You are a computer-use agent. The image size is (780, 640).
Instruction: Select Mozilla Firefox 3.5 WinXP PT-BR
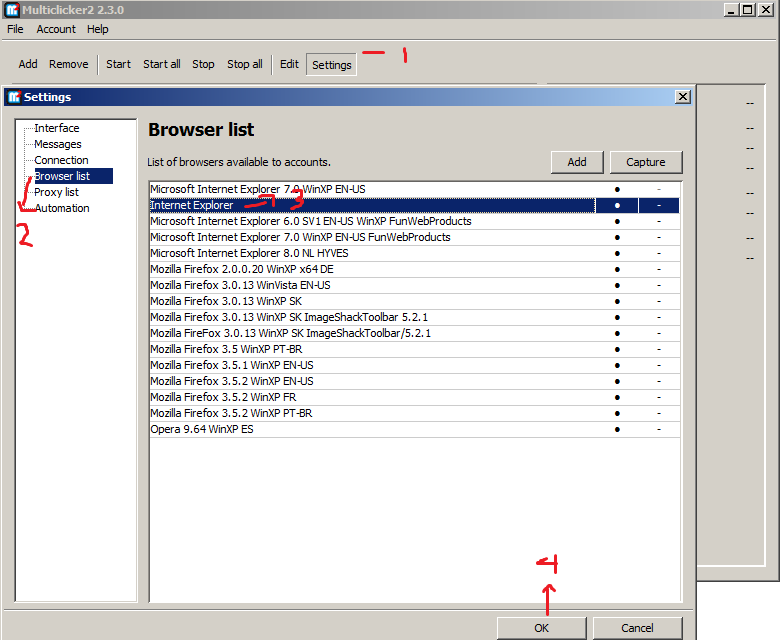click(x=415, y=349)
